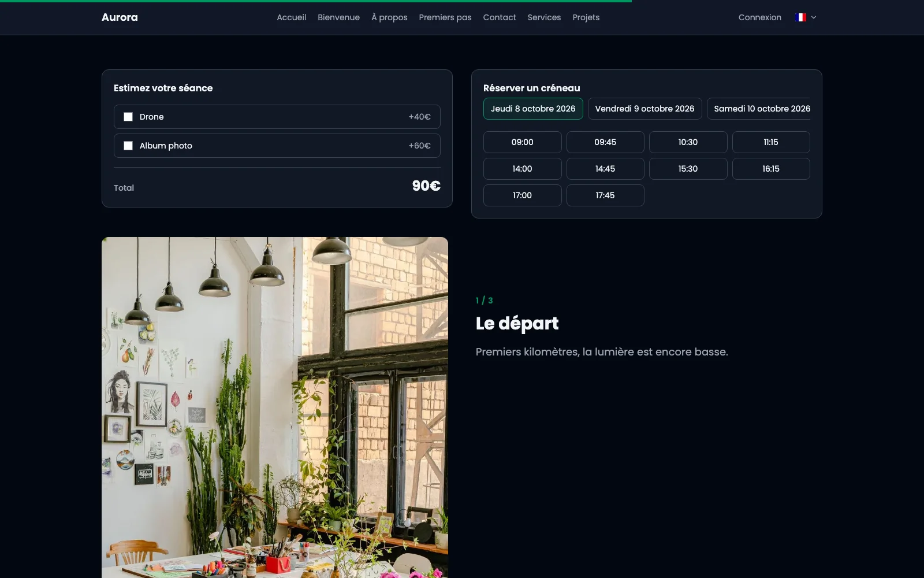This screenshot has width=924, height=578.
Task: Expand the language selector chevron
Action: click(814, 17)
